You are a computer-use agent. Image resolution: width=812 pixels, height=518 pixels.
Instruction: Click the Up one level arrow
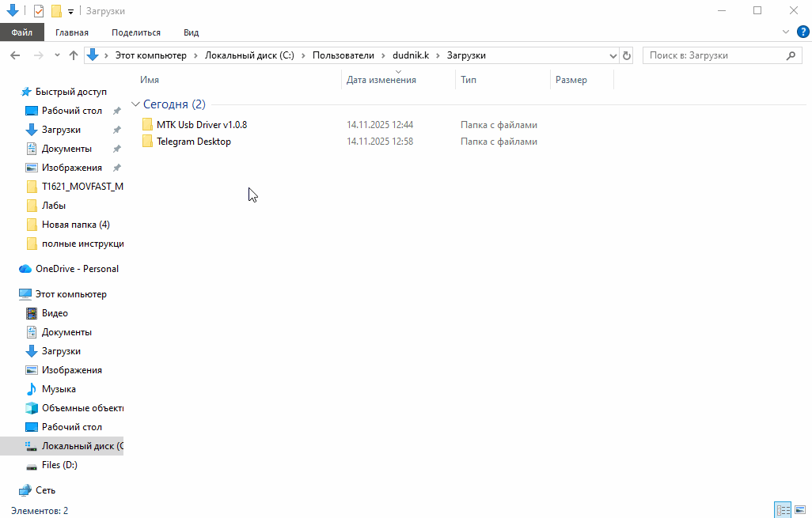[x=74, y=55]
